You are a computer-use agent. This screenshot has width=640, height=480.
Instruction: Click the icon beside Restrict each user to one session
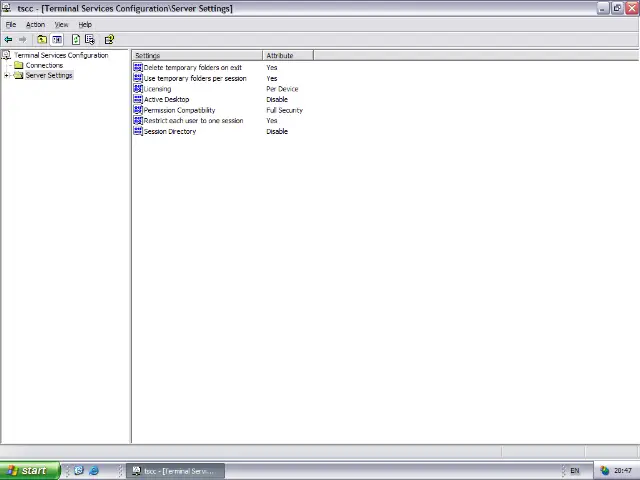pyautogui.click(x=138, y=120)
